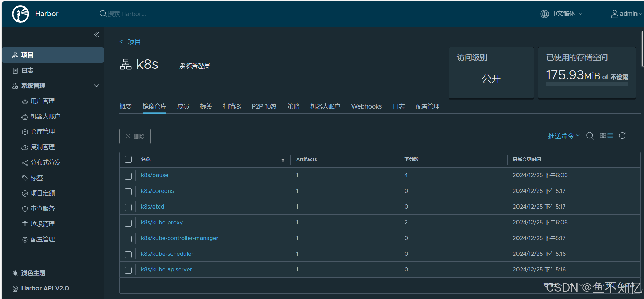Refresh the repository list

[x=622, y=136]
